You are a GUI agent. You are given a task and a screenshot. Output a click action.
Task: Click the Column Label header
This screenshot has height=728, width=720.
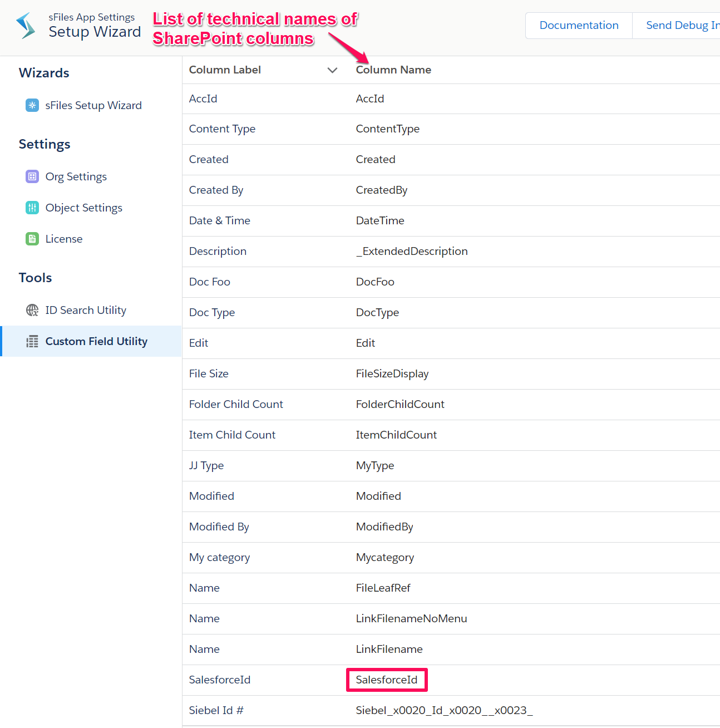click(225, 70)
